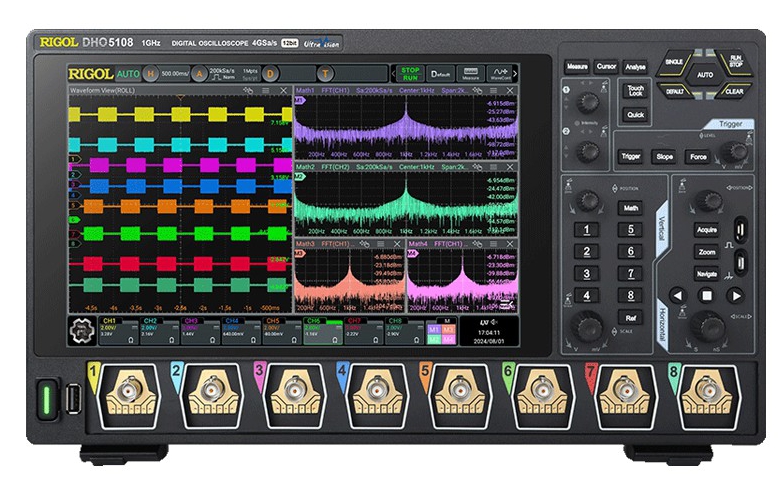This screenshot has width=784, height=493.
Task: Tap the on-screen Measure toolbar icon
Action: 470,74
